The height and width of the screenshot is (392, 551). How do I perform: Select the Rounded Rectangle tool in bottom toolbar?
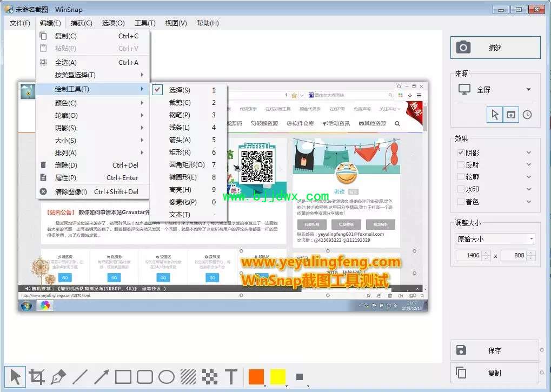(x=145, y=377)
